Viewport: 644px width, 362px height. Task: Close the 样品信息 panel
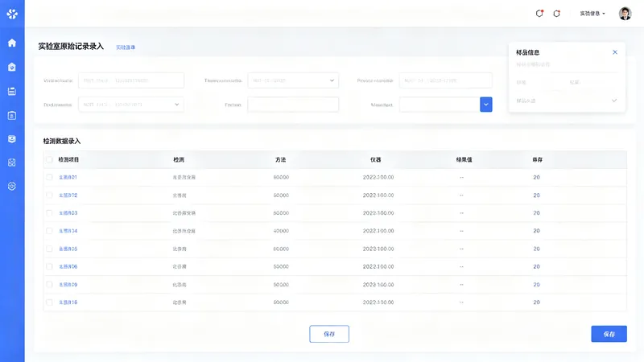(x=615, y=52)
